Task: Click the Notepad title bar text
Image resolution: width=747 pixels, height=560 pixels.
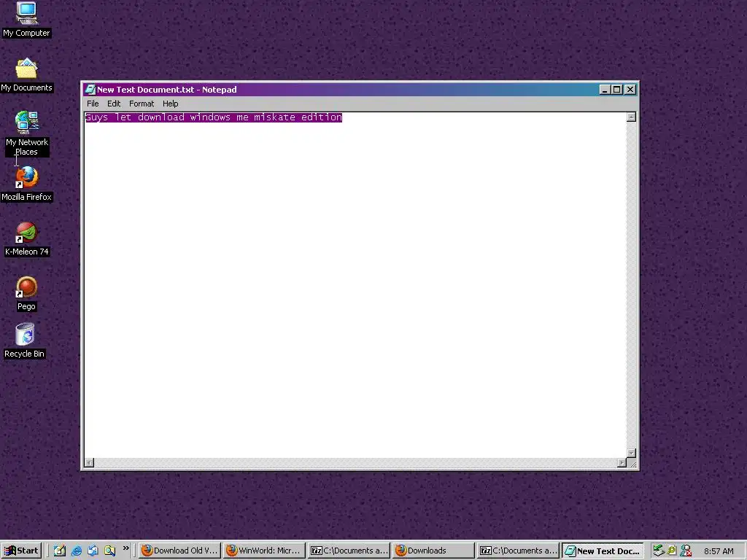Action: 167,90
